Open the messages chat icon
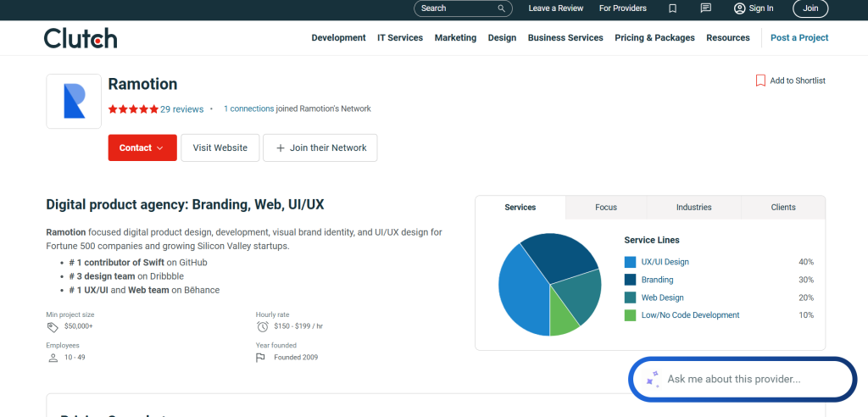 pyautogui.click(x=705, y=8)
